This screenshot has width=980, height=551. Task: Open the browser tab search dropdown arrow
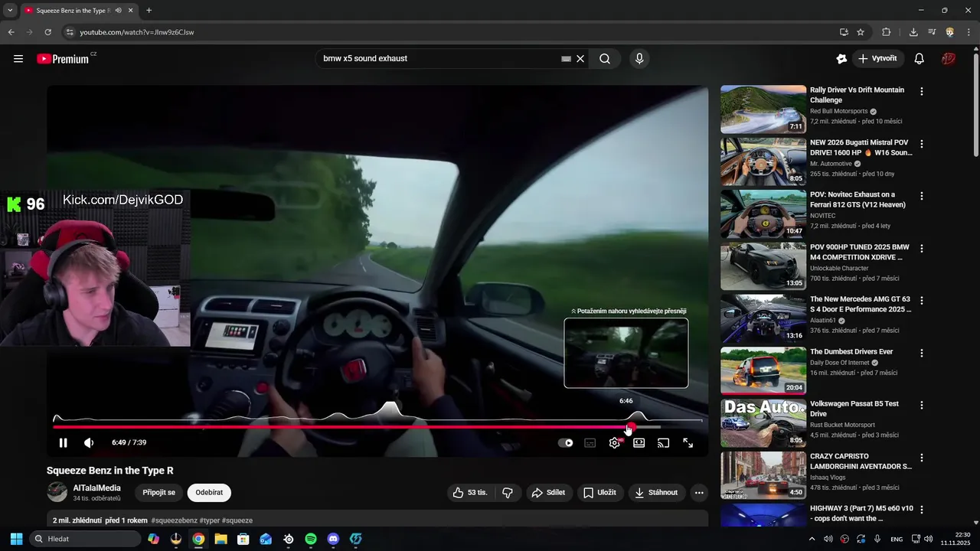pyautogui.click(x=10, y=11)
